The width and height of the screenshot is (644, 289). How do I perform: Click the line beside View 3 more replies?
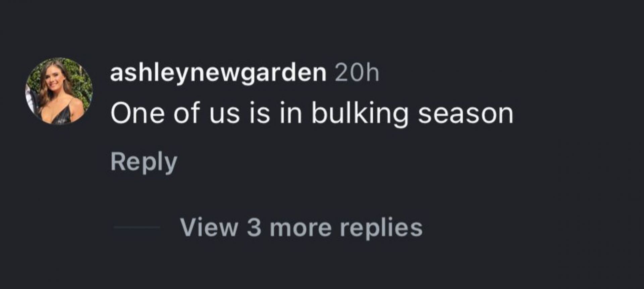137,227
